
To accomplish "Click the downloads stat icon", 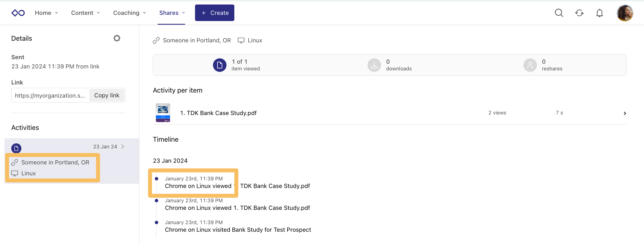I will [x=374, y=65].
